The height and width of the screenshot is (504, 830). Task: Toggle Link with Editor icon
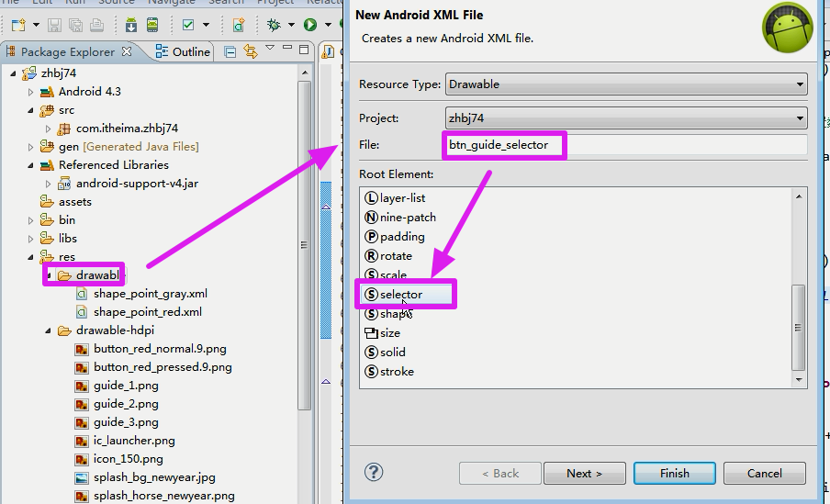click(251, 51)
